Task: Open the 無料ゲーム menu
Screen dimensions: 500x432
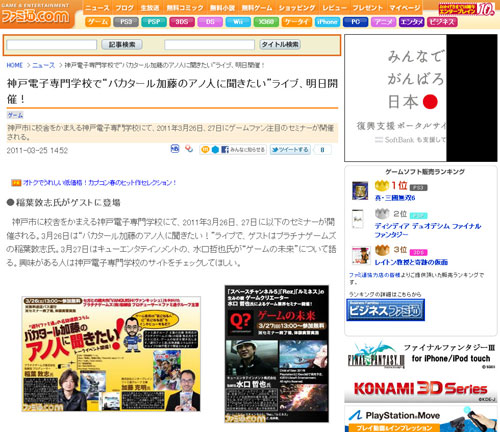Action: point(257,8)
